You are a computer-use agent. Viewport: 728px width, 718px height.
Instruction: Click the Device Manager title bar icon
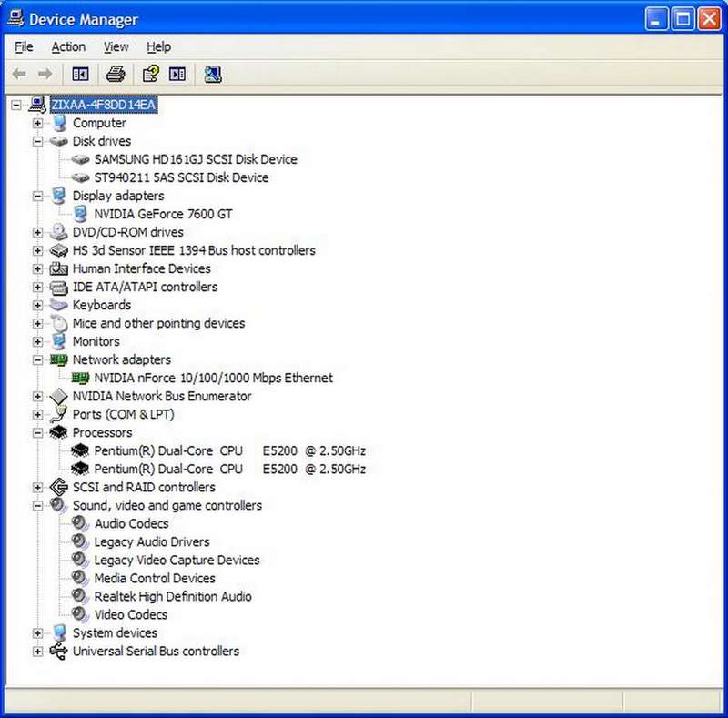[x=15, y=18]
